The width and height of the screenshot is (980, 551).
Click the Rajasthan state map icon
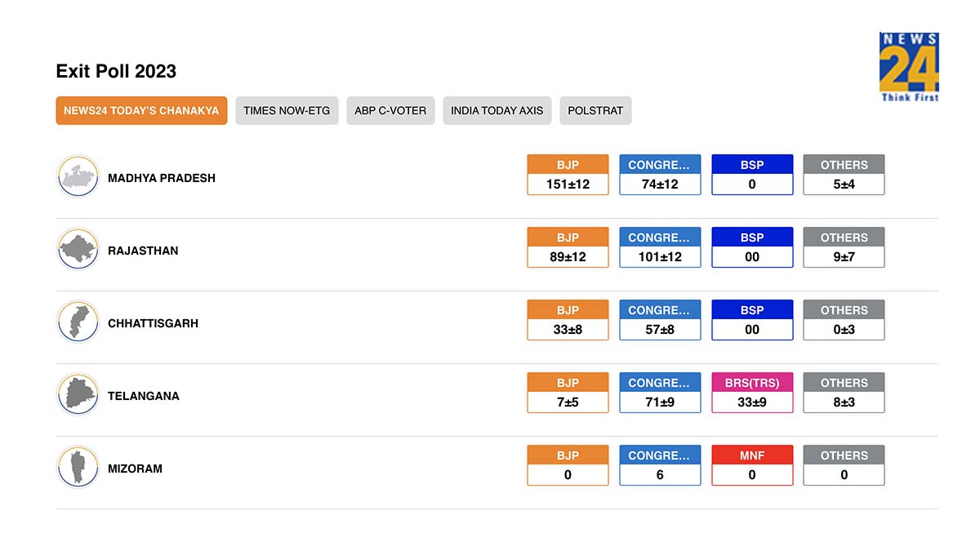coord(78,249)
